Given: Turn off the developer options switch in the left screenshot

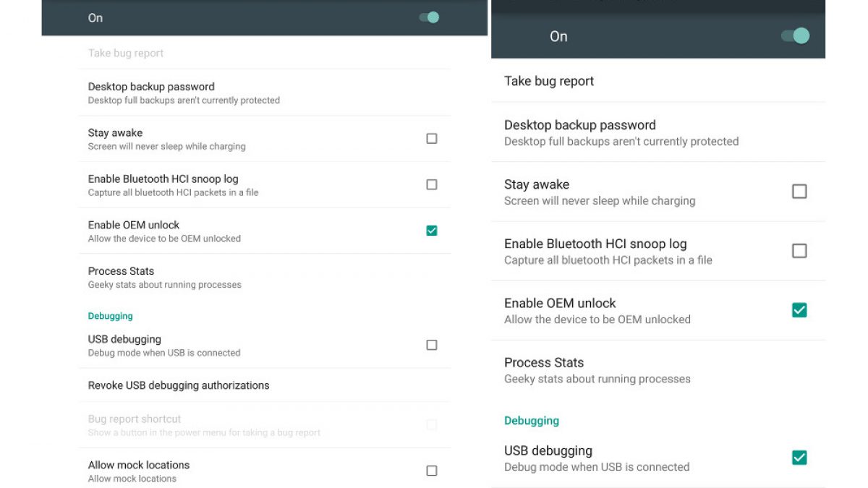Looking at the screenshot, I should click(x=430, y=17).
